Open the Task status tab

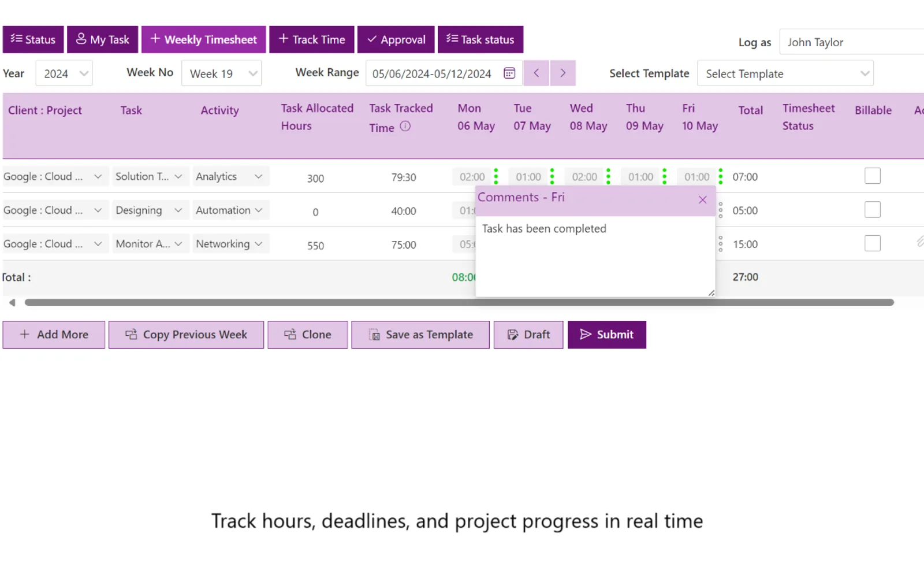tap(480, 39)
